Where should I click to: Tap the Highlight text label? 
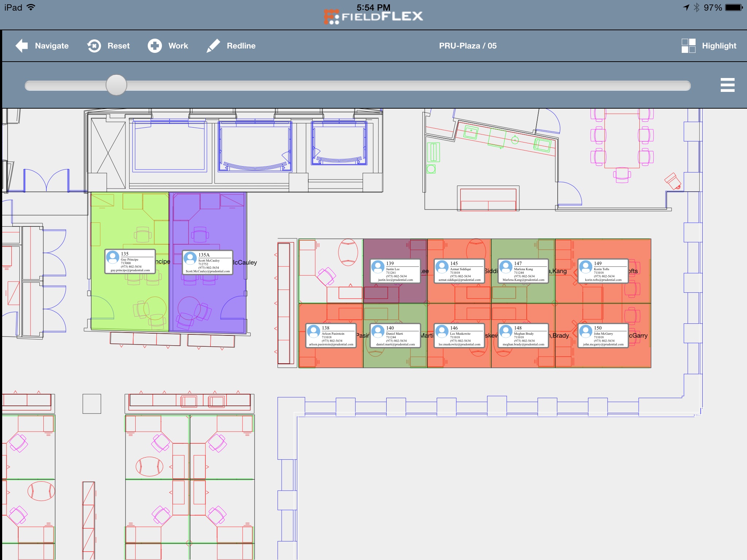coord(719,46)
